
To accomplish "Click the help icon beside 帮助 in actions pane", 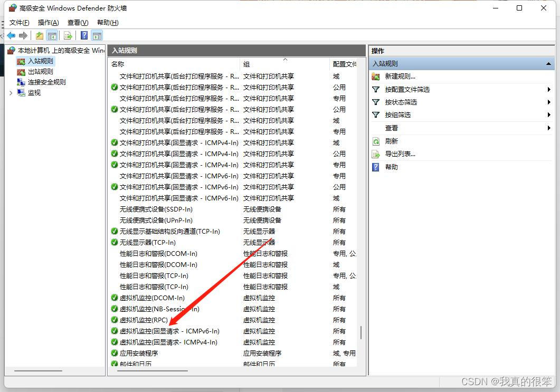I will (376, 167).
